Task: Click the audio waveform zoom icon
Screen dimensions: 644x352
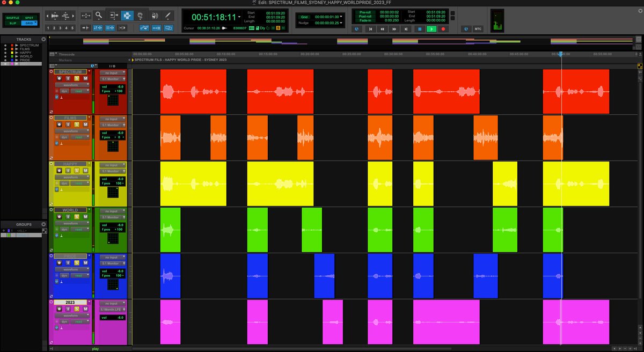Action: coord(55,16)
